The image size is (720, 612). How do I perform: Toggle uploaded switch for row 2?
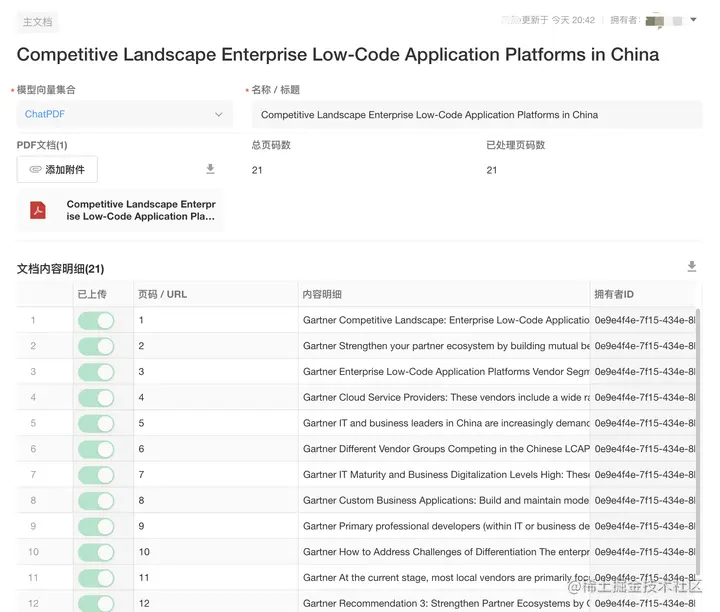tap(96, 346)
